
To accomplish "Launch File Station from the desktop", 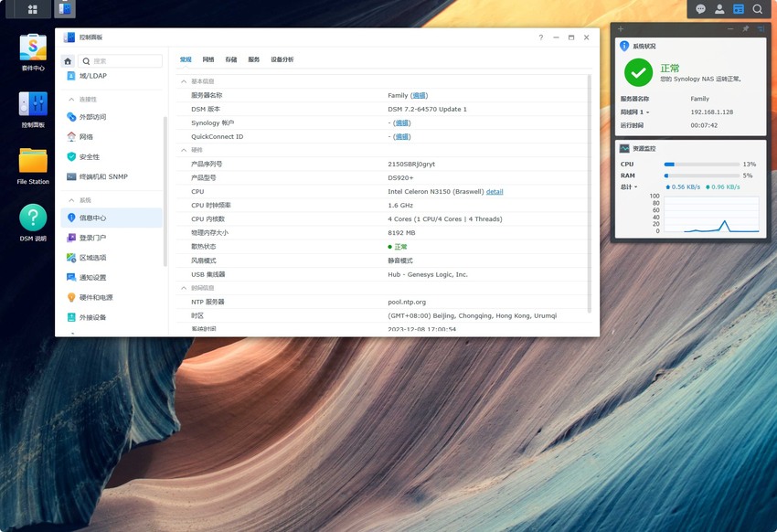I will click(x=33, y=166).
